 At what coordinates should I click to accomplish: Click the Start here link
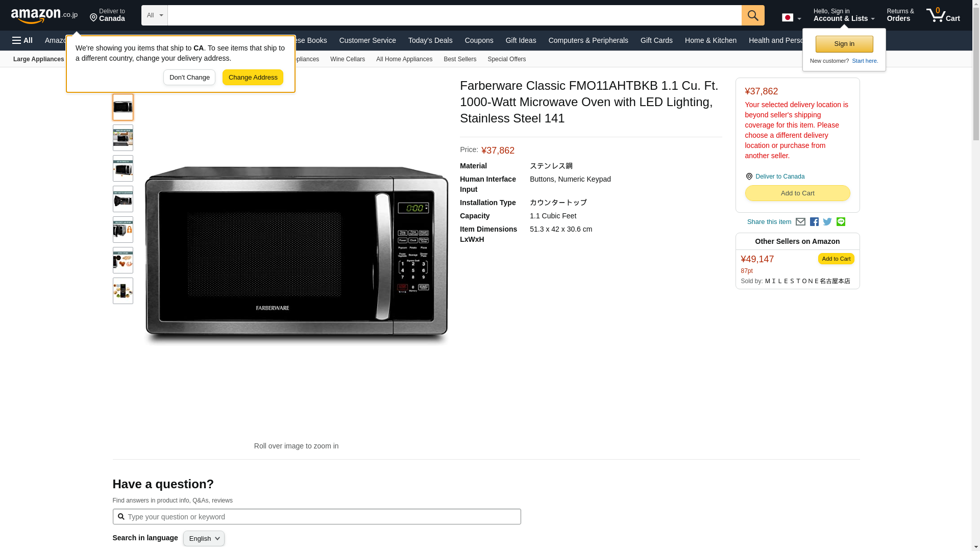pos(864,61)
